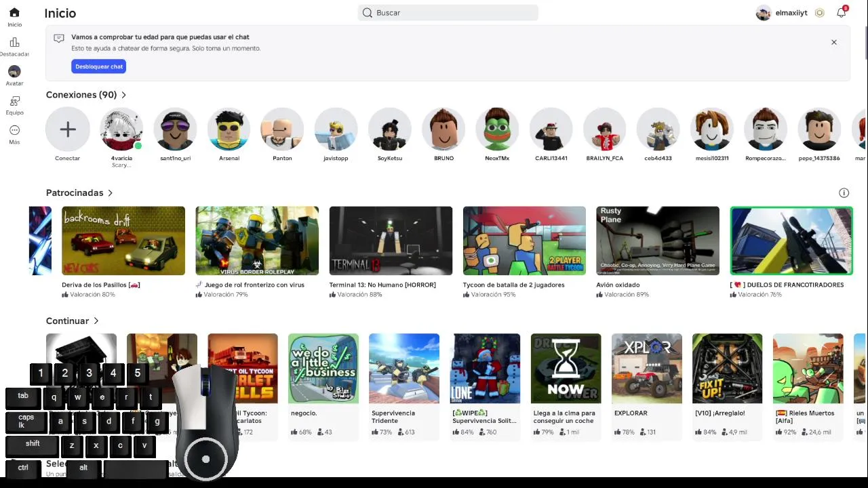Open friend Rompecorazo's avatar
868x488 pixels.
click(x=766, y=129)
